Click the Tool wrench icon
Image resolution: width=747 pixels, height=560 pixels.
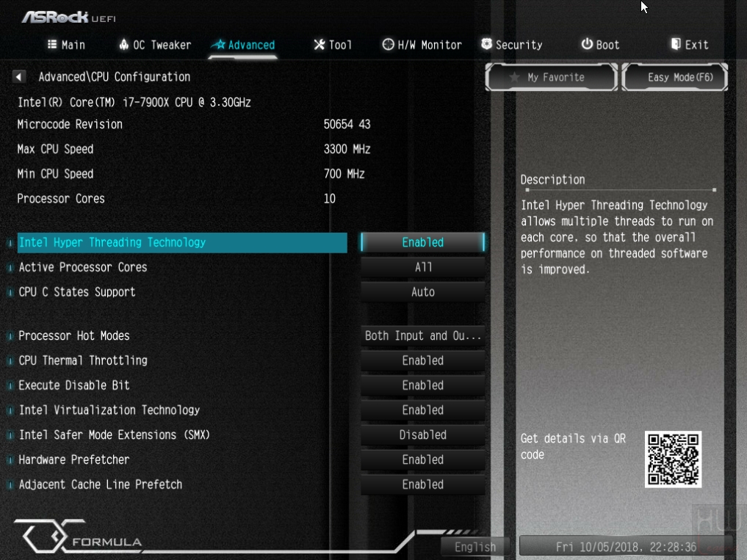pos(320,44)
